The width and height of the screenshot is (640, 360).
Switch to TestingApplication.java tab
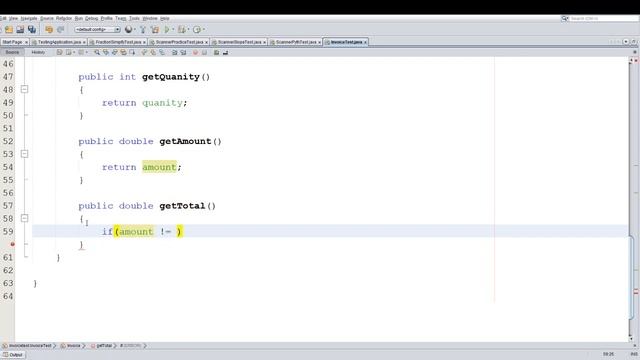point(58,42)
